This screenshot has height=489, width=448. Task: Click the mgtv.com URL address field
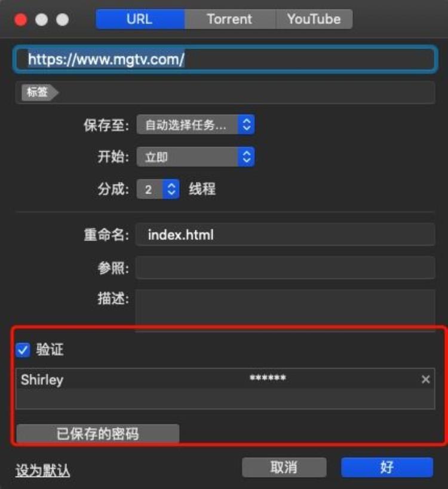pyautogui.click(x=225, y=60)
